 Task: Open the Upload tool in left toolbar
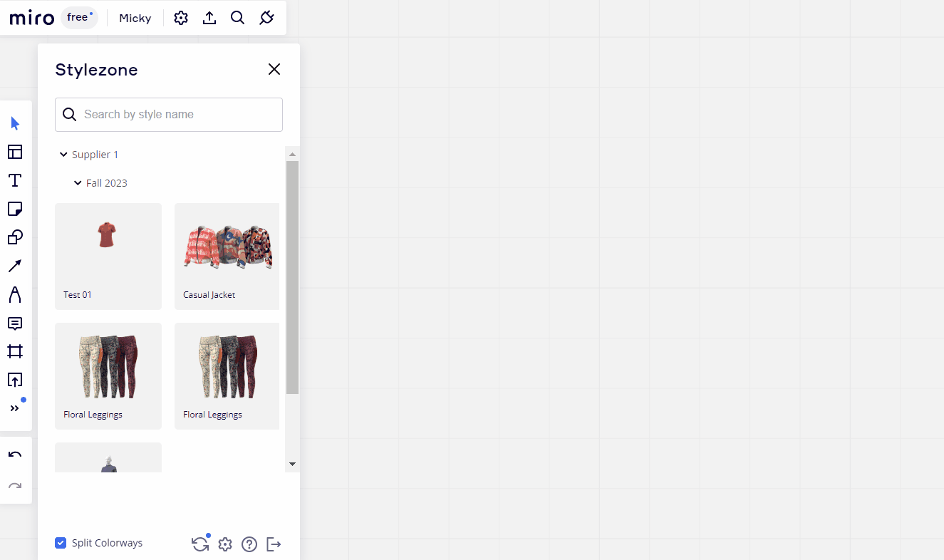click(15, 380)
